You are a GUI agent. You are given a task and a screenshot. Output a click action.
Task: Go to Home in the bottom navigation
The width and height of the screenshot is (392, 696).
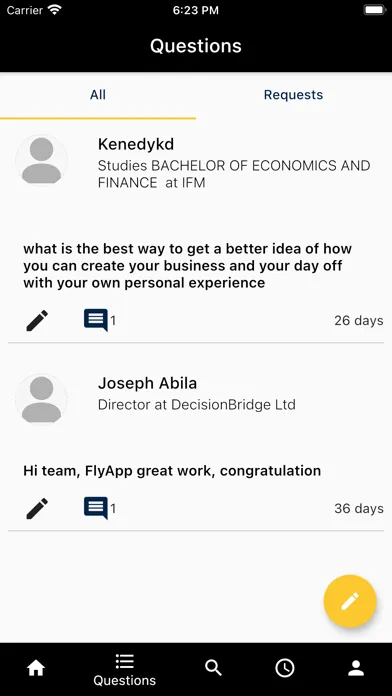[36, 668]
